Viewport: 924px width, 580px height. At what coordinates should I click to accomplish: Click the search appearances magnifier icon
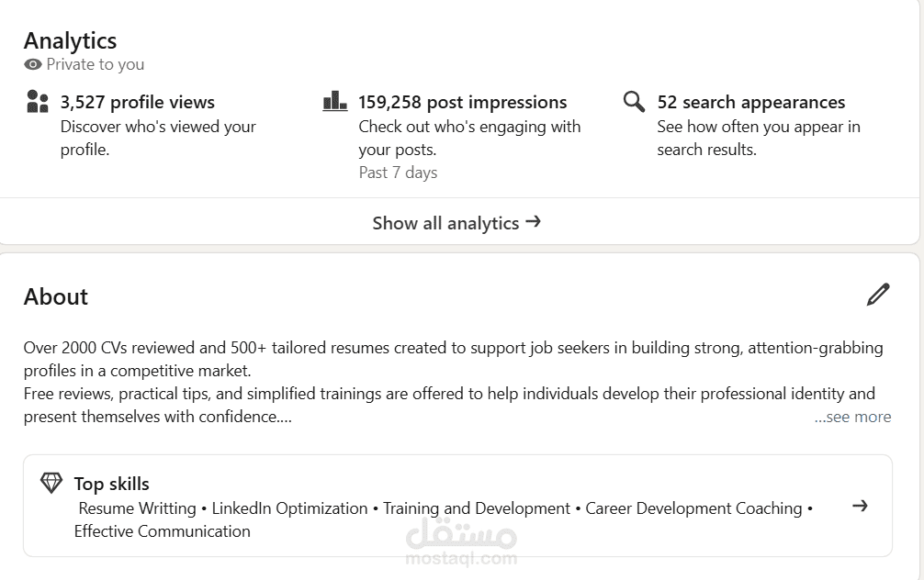click(634, 101)
